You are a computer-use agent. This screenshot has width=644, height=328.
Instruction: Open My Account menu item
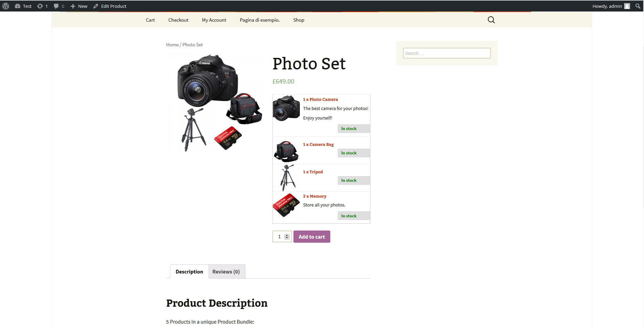(x=214, y=20)
